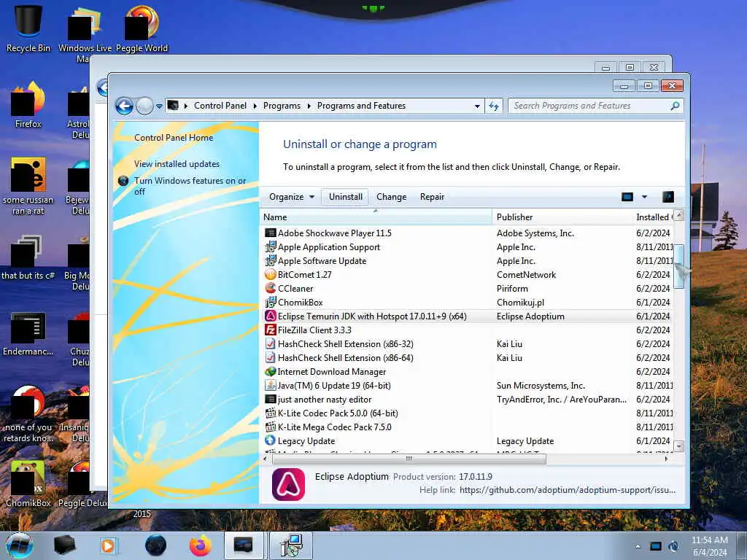Select the BitComet 1.27 icon
The image size is (747, 560).
pos(271,274)
